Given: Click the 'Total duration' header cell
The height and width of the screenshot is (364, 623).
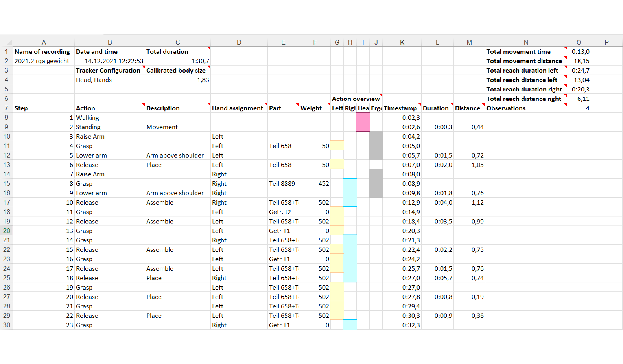Looking at the screenshot, I should 178,51.
